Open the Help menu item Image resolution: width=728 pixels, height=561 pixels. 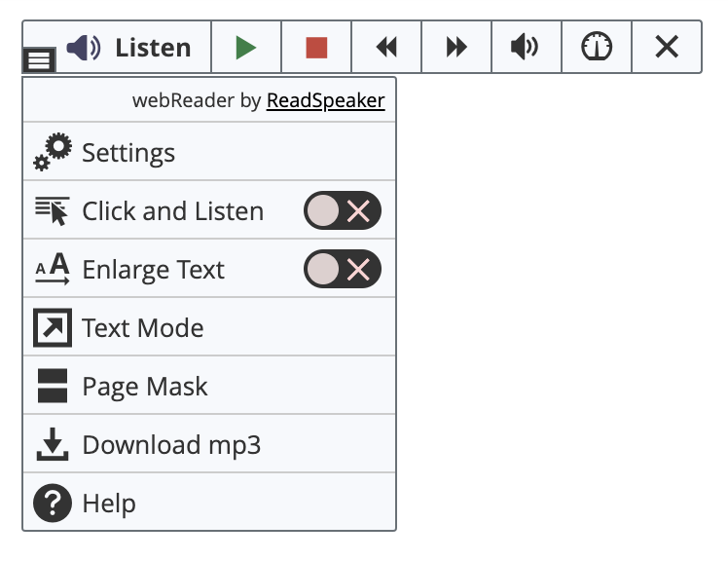tap(209, 503)
